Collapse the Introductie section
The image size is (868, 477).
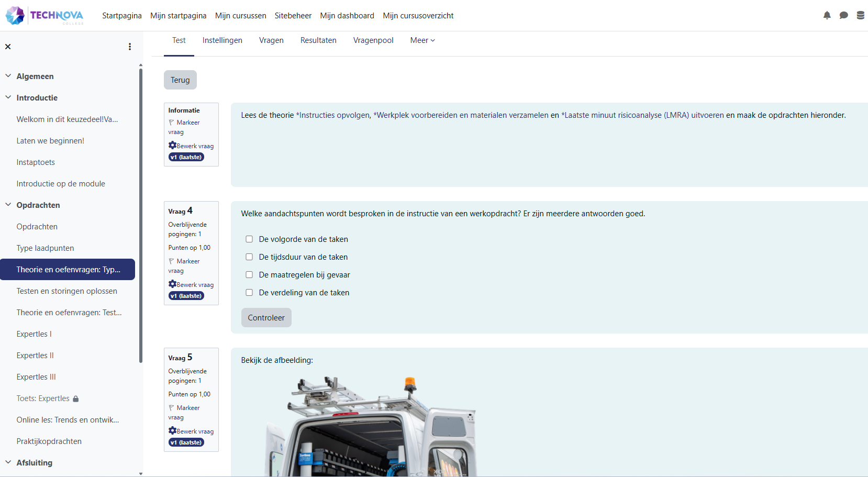(8, 97)
